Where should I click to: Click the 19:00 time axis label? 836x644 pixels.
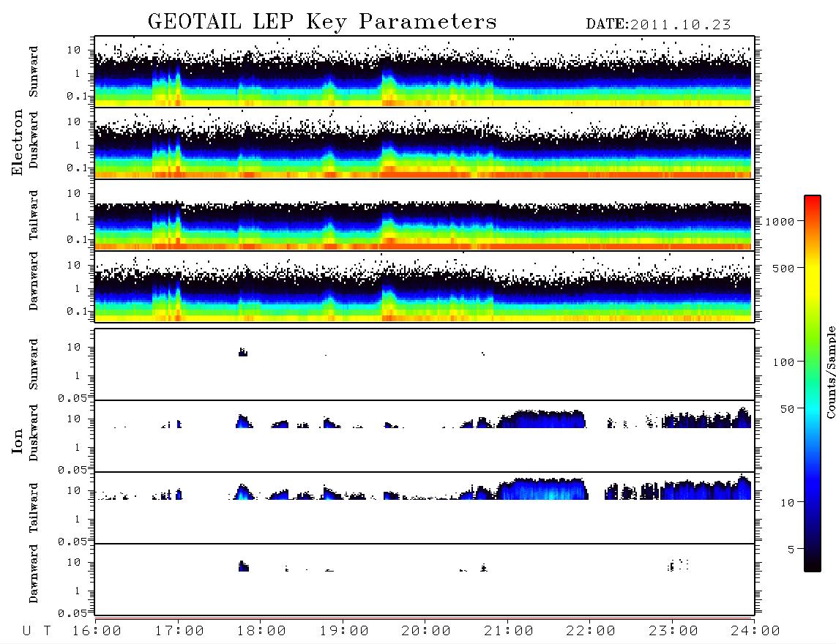click(x=344, y=632)
